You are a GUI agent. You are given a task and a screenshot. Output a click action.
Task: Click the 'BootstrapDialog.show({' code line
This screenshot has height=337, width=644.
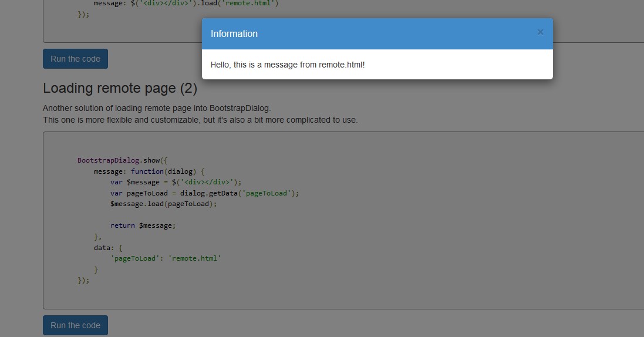pos(122,160)
